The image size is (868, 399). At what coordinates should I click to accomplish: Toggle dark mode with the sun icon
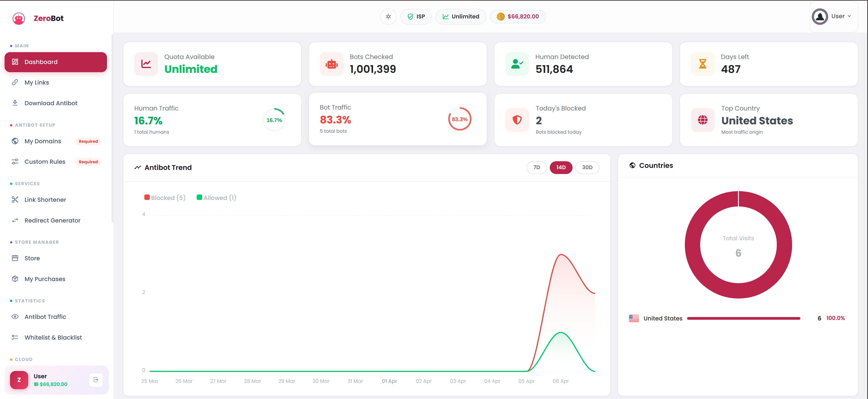[388, 16]
